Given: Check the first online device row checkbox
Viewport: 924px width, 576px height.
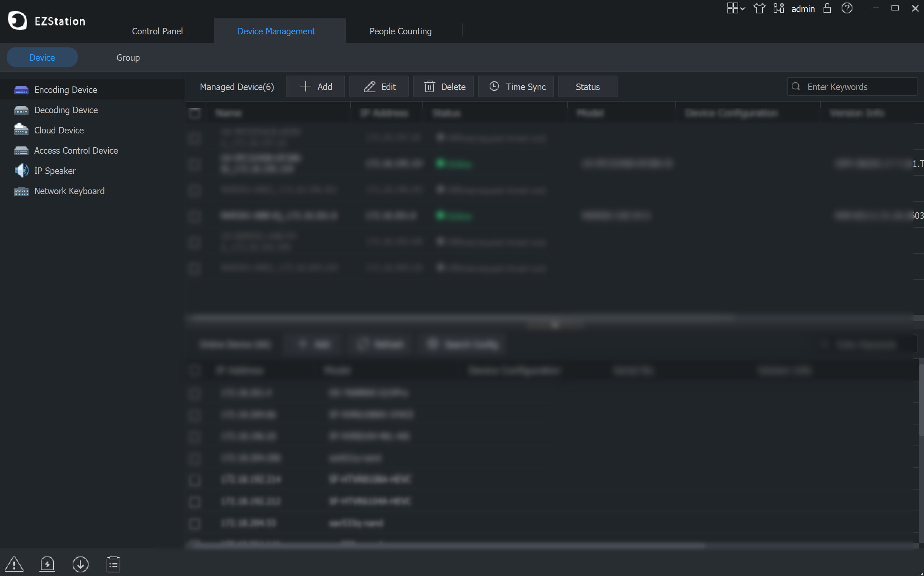Looking at the screenshot, I should (195, 393).
